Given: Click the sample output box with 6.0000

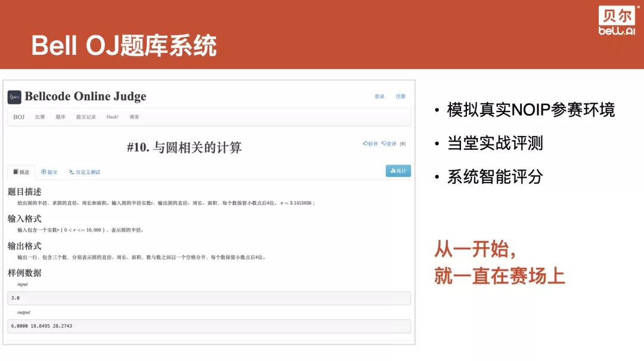Looking at the screenshot, I should click(x=209, y=326).
